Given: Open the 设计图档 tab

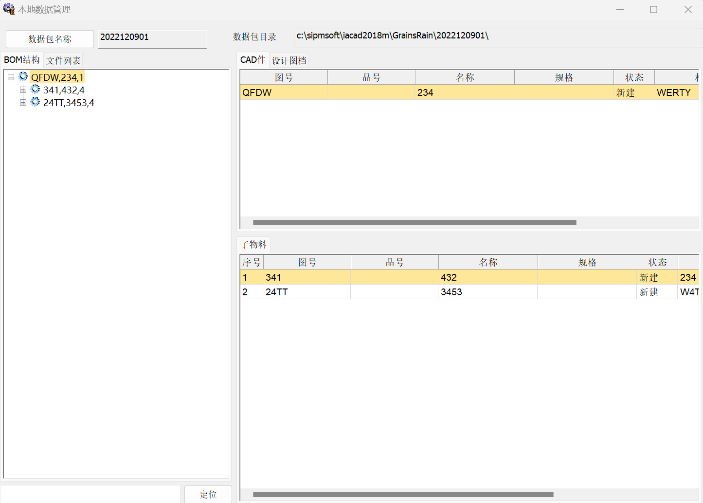Looking at the screenshot, I should coord(289,61).
